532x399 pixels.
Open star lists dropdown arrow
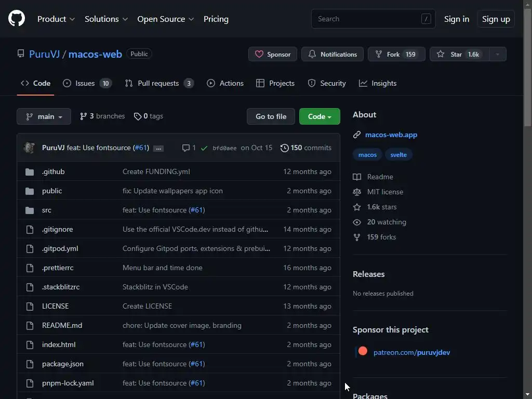497,54
